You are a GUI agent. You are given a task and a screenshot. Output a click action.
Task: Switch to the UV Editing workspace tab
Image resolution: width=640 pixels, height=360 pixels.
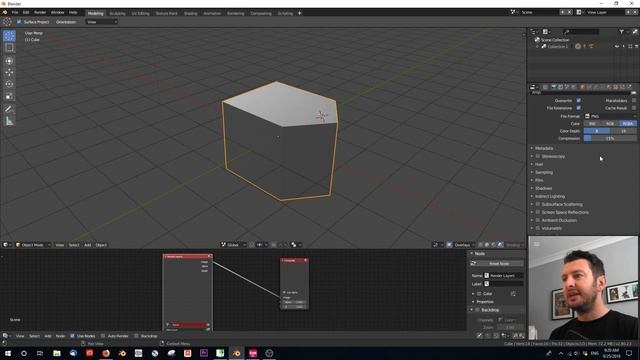click(140, 13)
